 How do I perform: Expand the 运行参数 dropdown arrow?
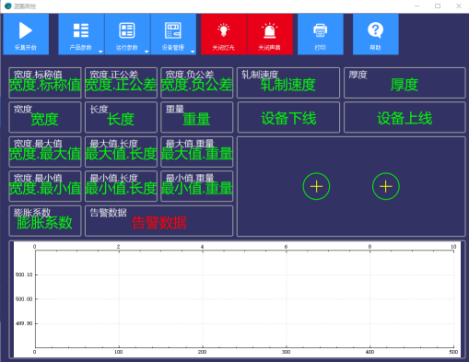(x=147, y=51)
